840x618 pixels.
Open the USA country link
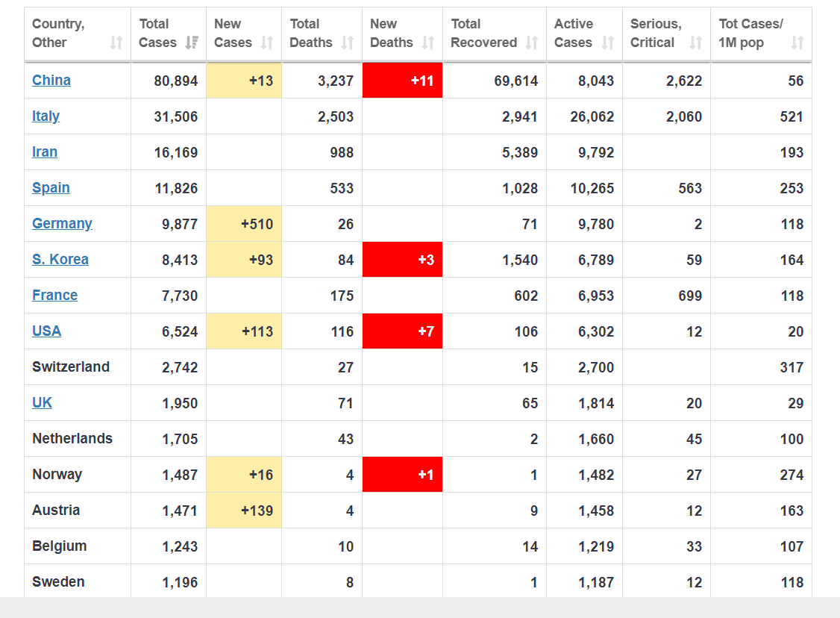(46, 331)
